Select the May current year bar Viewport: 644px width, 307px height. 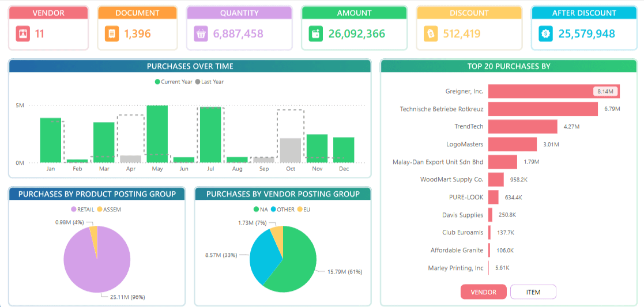point(157,134)
